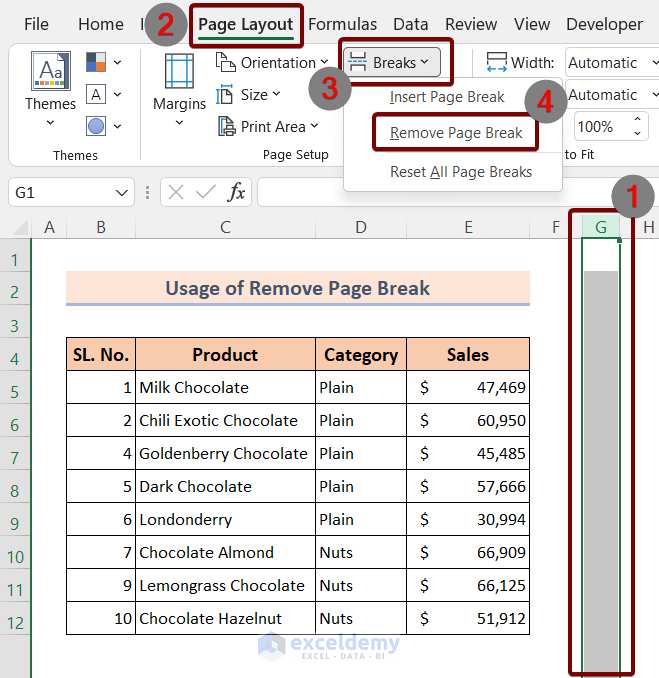Choose Remove Page Break menu item

point(456,133)
